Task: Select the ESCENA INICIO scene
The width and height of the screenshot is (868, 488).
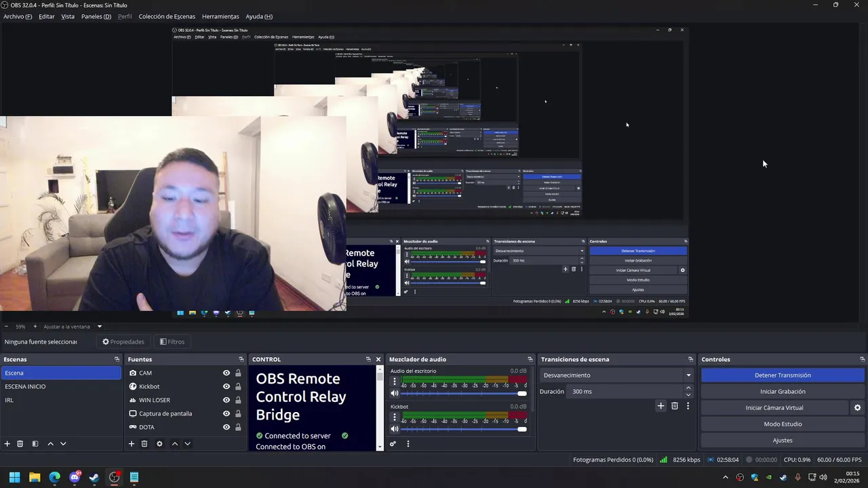Action: point(61,386)
